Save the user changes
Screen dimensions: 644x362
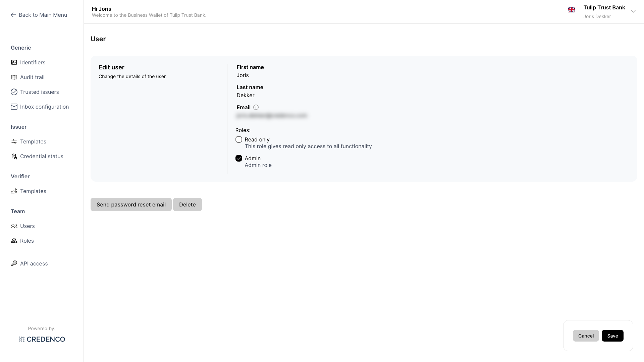pyautogui.click(x=612, y=336)
